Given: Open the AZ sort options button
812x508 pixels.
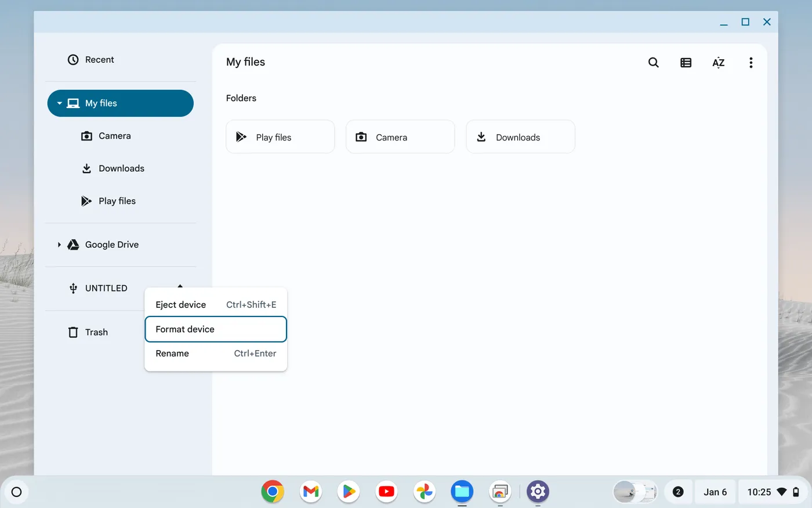Looking at the screenshot, I should coord(718,63).
